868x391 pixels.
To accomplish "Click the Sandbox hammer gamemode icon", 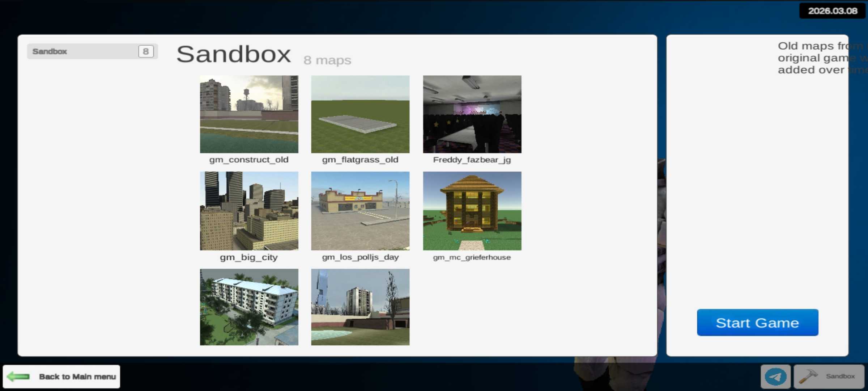I will [808, 377].
